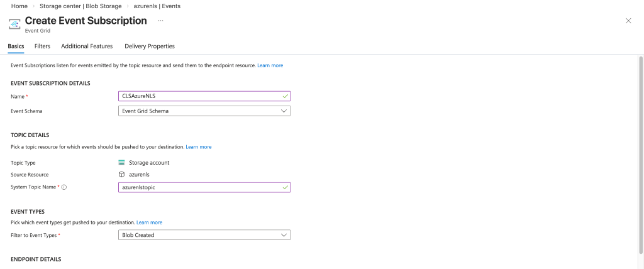The width and height of the screenshot is (644, 269).
Task: Click the System Topic Name field azurenlstopic
Action: (x=204, y=187)
